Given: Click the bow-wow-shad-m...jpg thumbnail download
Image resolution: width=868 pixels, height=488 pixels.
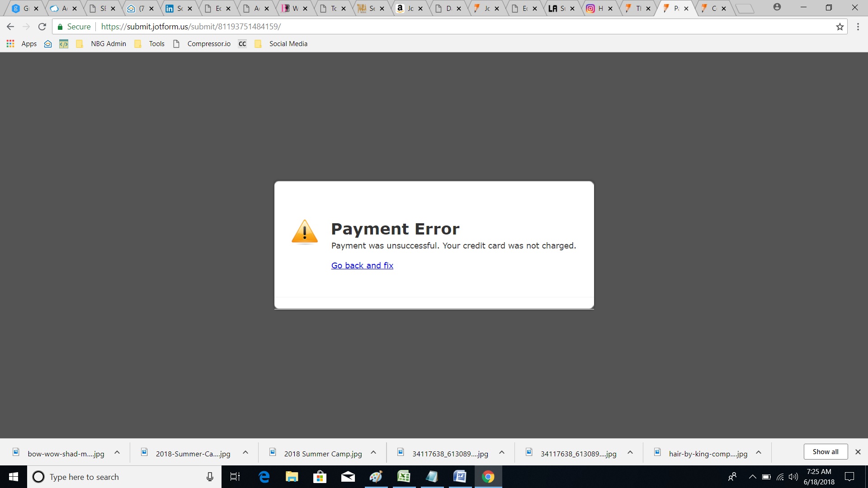Looking at the screenshot, I should point(65,454).
